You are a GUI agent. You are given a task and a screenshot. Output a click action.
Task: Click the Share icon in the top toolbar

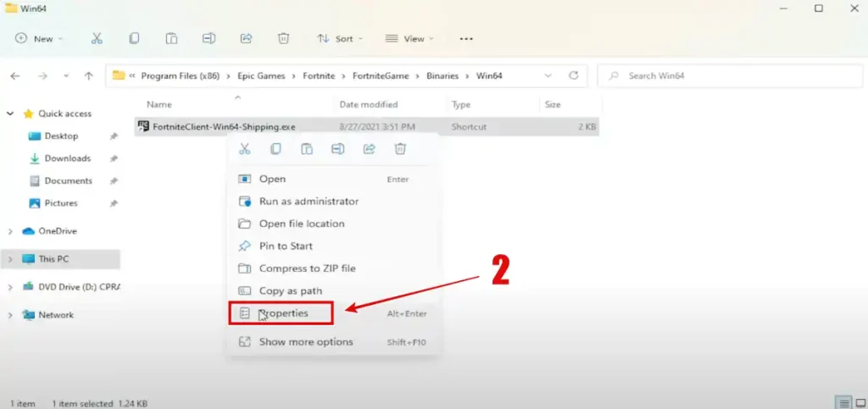pos(247,38)
